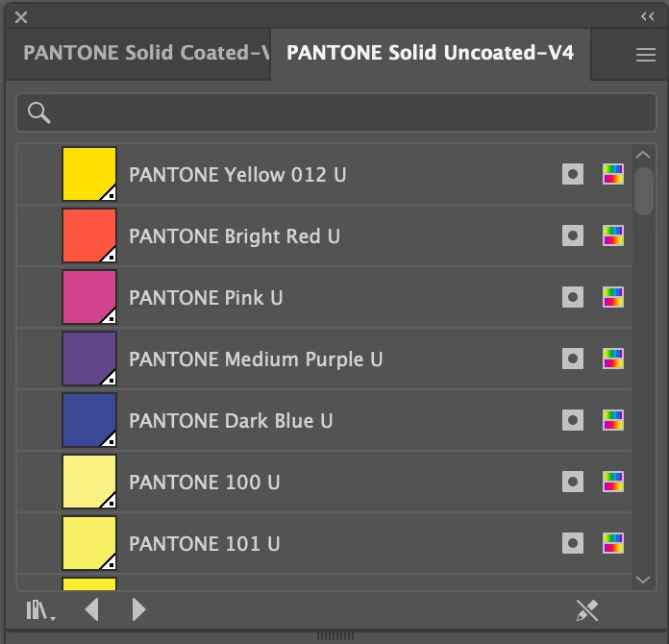This screenshot has height=644, width=669.
Task: Choose the PANTONE 100 U row
Action: [x=205, y=483]
